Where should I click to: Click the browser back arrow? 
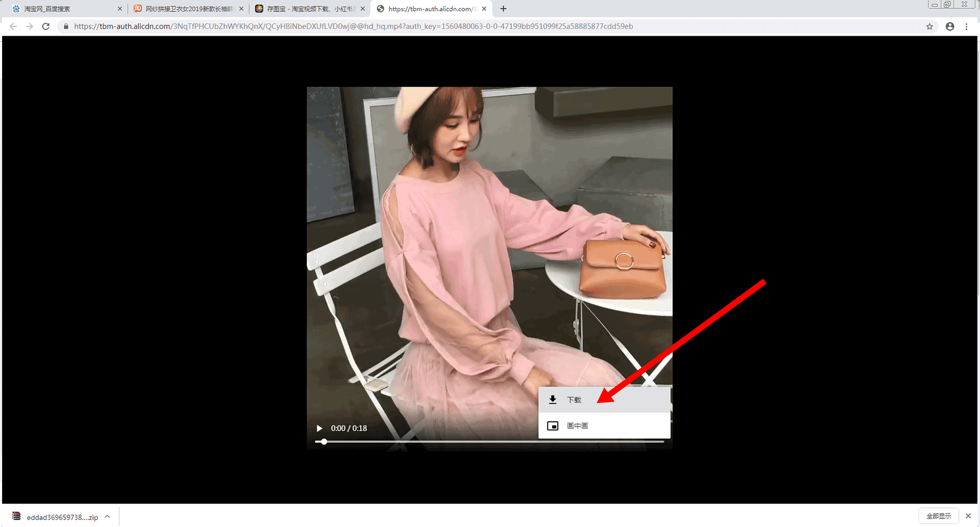13,26
